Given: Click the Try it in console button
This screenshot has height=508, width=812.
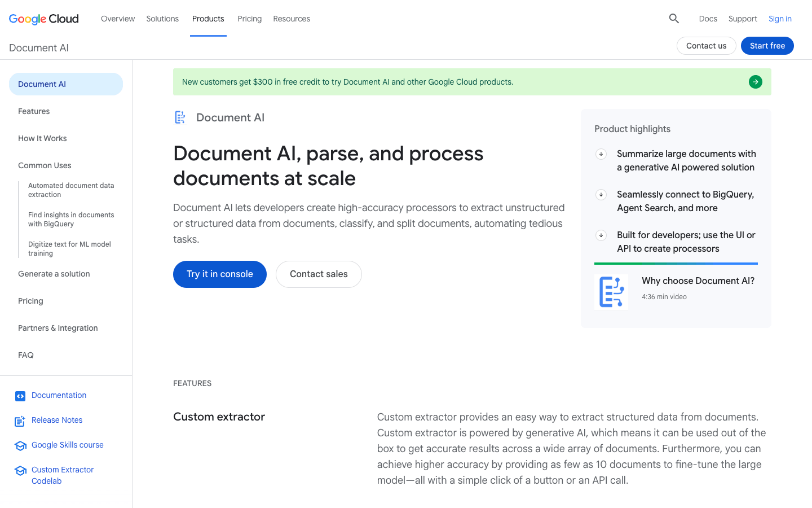Looking at the screenshot, I should tap(220, 274).
